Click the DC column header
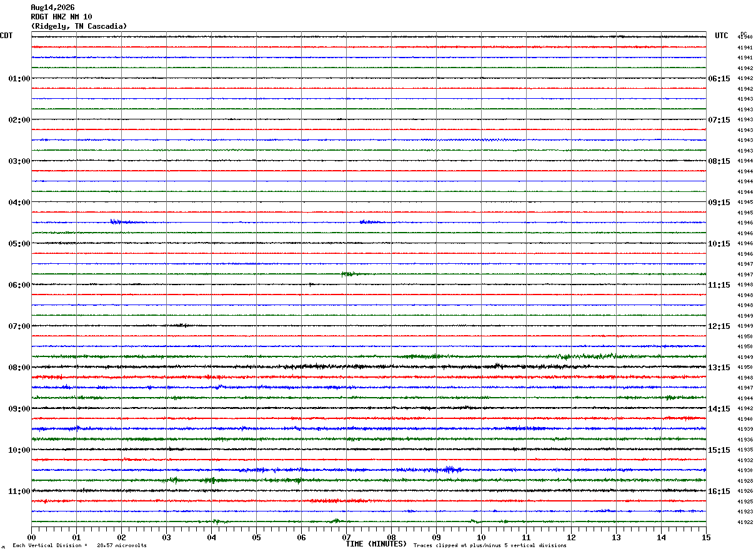This screenshot has width=756, height=554. pyautogui.click(x=744, y=34)
